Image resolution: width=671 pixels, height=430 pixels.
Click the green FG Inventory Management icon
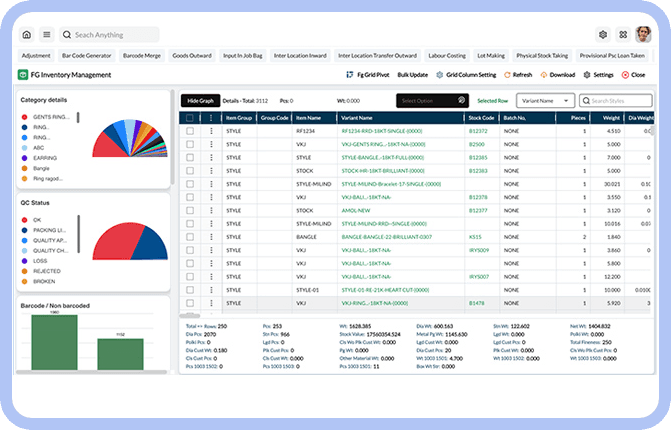23,74
